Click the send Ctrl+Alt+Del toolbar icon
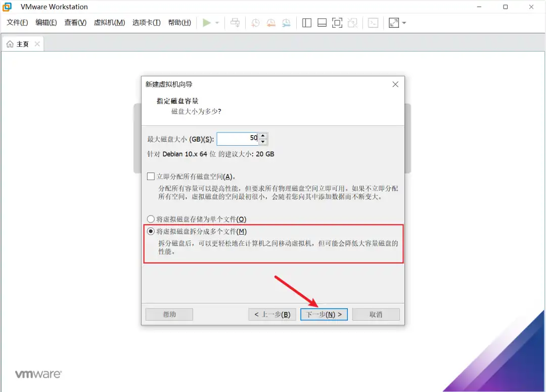Viewport: 546px width, 392px height. click(x=235, y=23)
